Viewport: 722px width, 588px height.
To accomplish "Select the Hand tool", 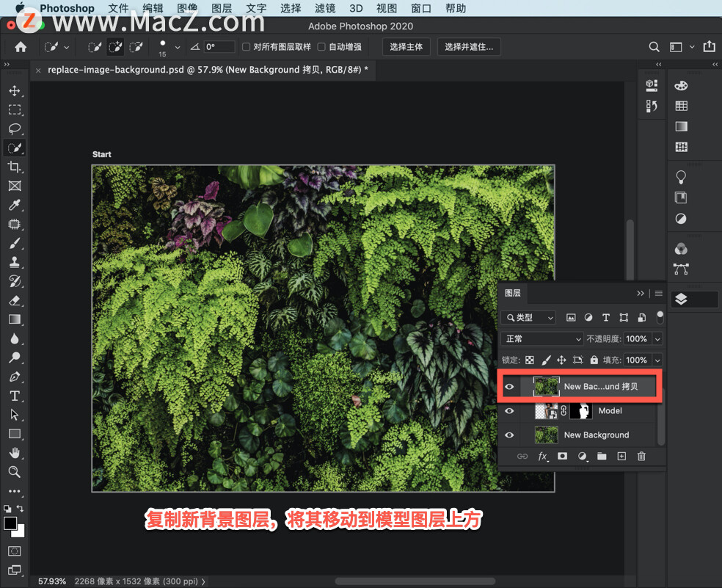I will point(15,453).
